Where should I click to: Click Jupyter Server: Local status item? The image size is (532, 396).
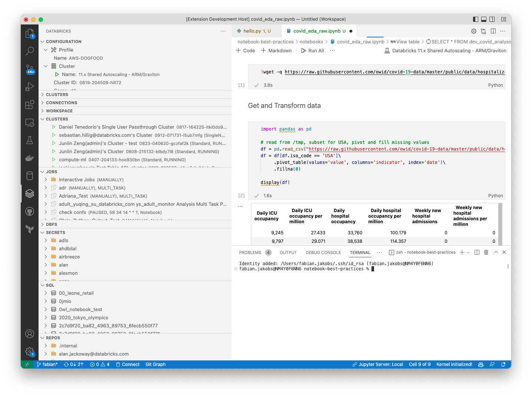(x=377, y=364)
